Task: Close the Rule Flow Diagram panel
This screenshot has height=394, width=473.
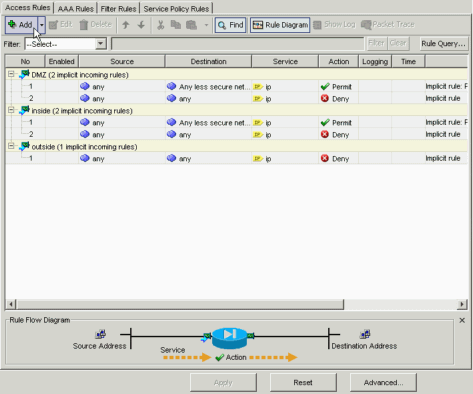Action: [x=462, y=320]
